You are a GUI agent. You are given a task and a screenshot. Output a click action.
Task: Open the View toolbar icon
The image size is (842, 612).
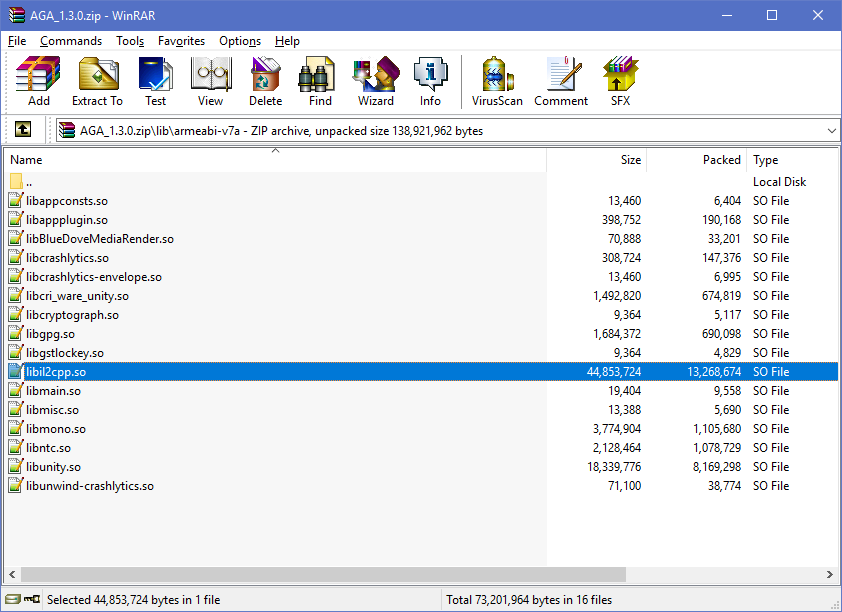(210, 81)
